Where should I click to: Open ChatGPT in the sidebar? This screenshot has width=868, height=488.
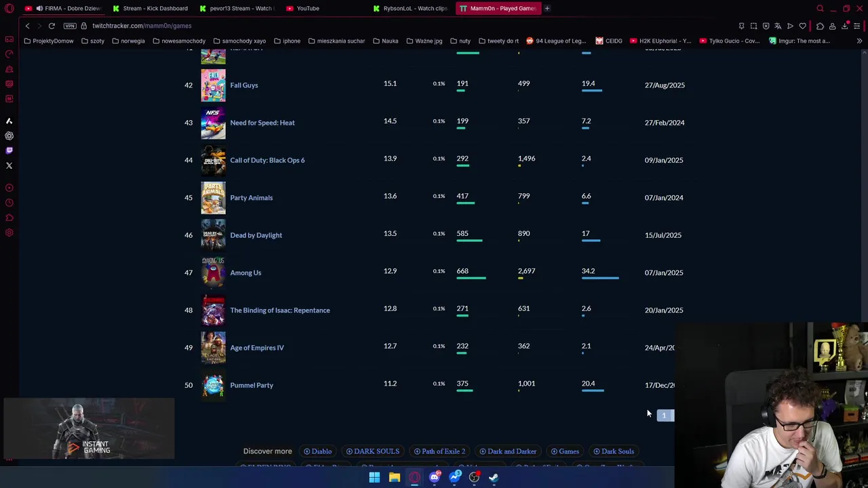click(9, 136)
